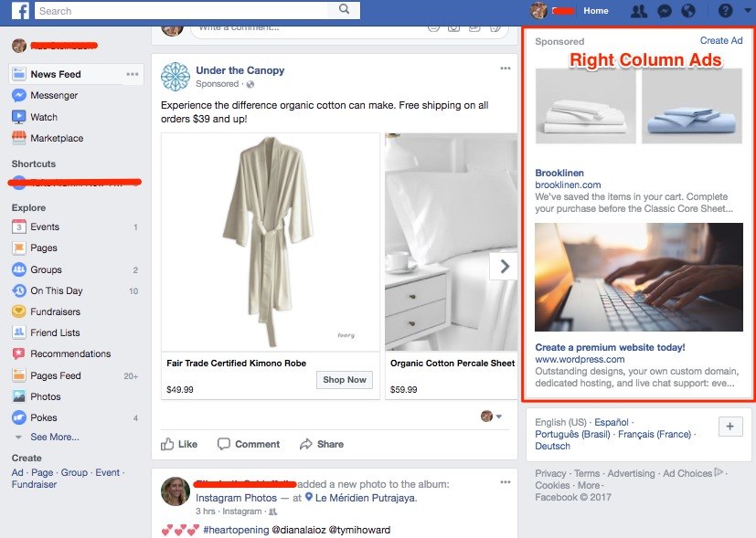This screenshot has height=538, width=756.
Task: Click in the Search input field
Action: click(183, 11)
